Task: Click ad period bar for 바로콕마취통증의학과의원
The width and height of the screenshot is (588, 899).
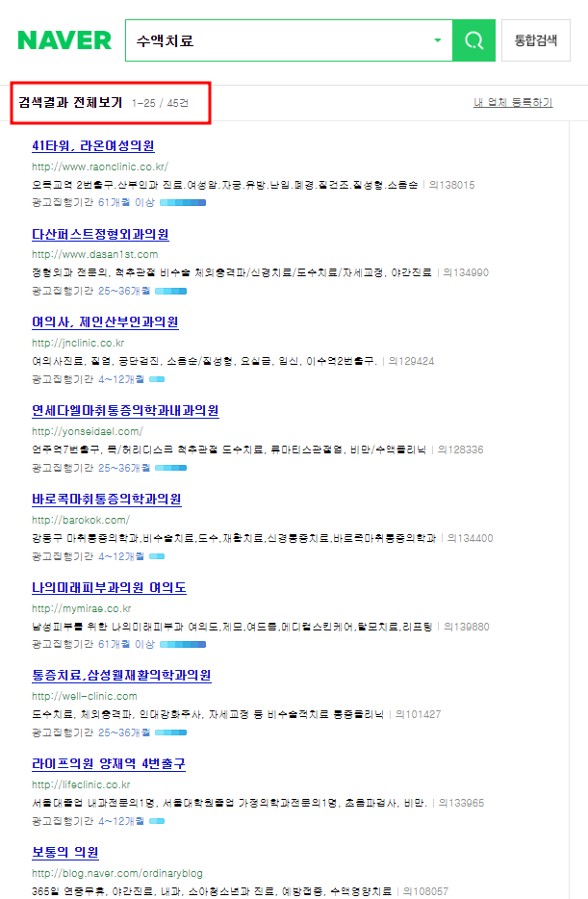Action: click(x=157, y=556)
